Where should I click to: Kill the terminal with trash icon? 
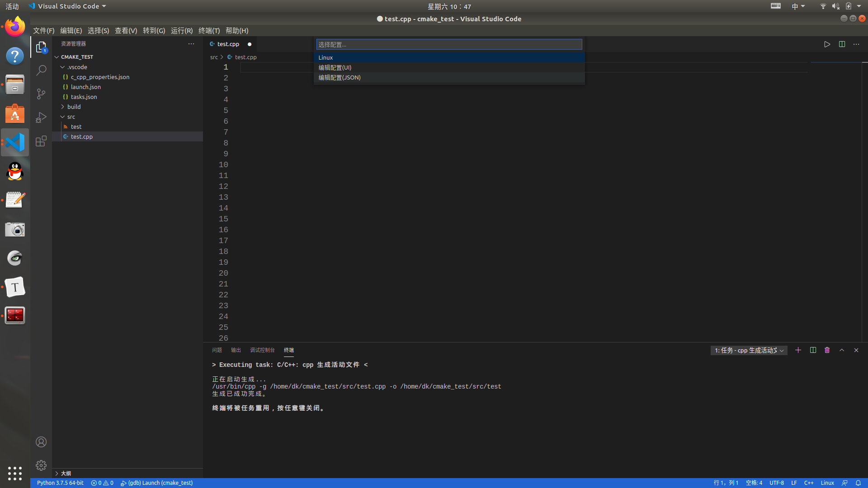827,350
